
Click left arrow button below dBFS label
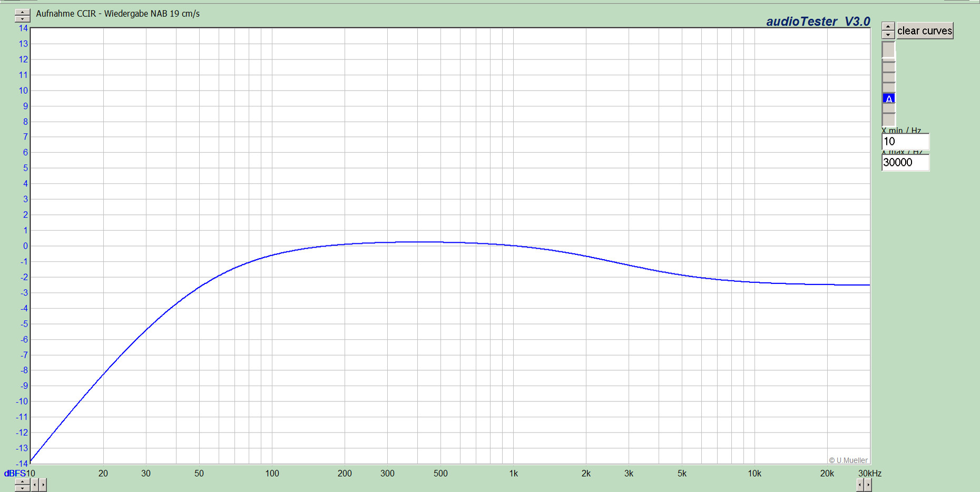(x=35, y=485)
